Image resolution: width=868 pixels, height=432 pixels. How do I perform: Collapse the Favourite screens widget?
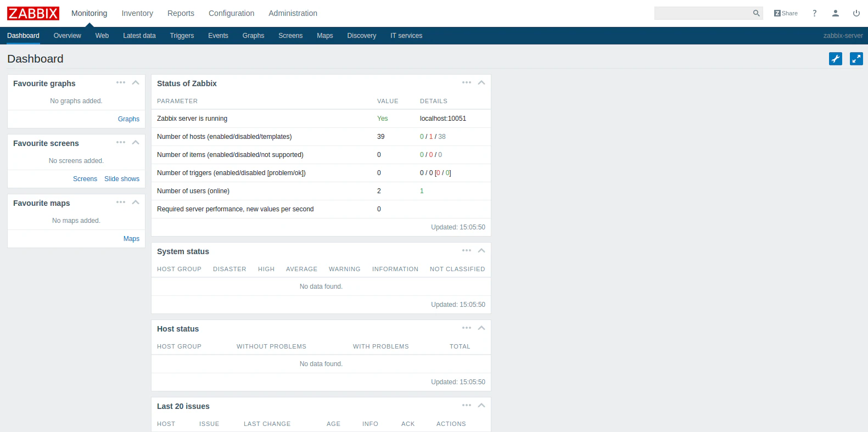(136, 142)
